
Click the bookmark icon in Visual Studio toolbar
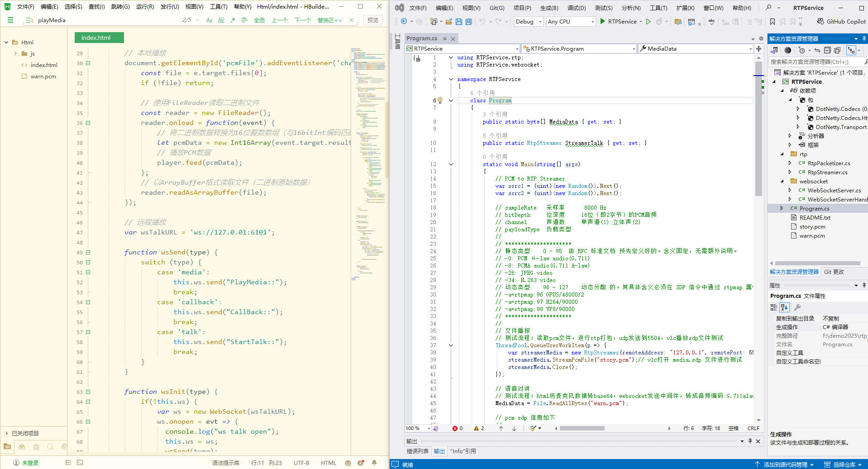pyautogui.click(x=773, y=22)
